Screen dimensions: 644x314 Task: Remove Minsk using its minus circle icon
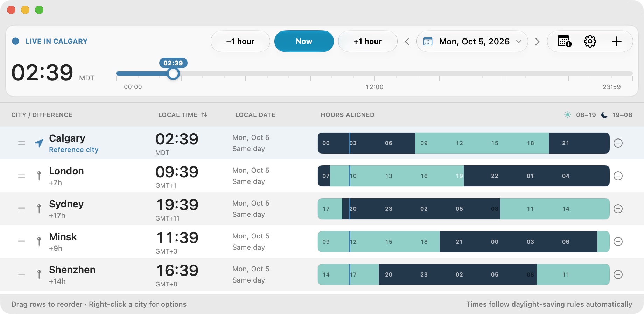[x=618, y=242]
